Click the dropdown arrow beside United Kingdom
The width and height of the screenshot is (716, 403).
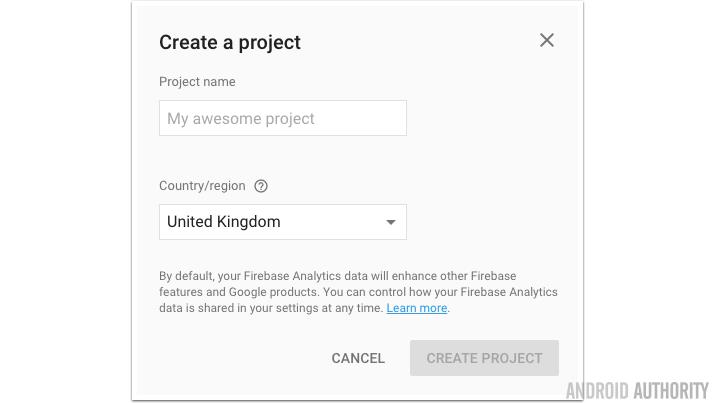pyautogui.click(x=391, y=222)
